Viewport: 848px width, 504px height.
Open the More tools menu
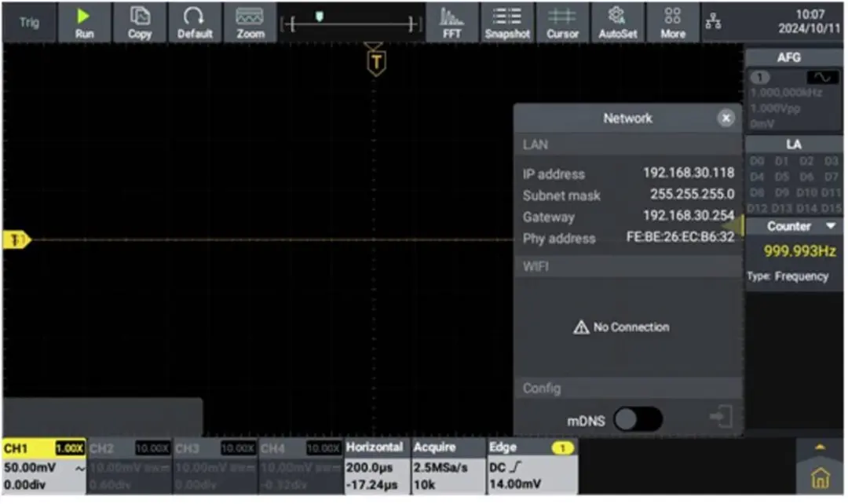coord(673,23)
